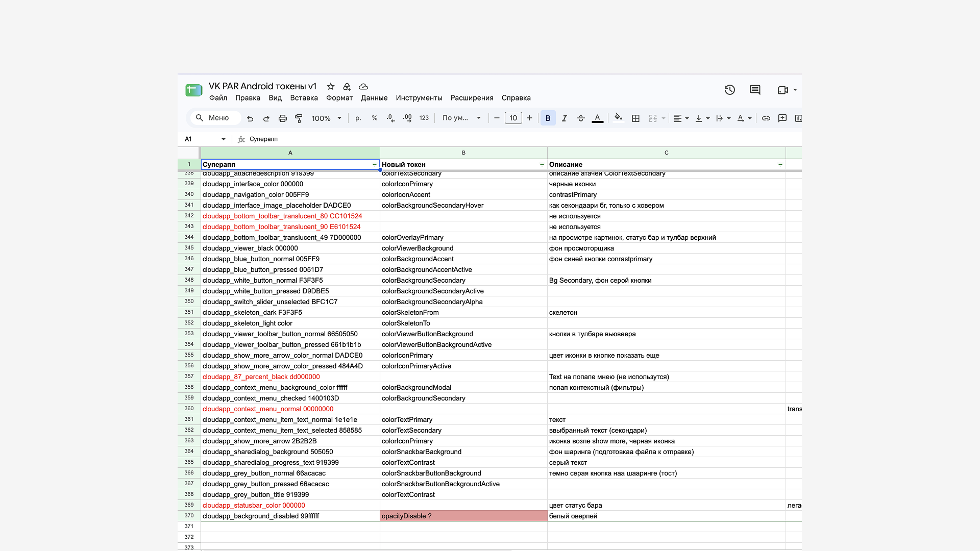Increase decimal places

click(x=407, y=118)
